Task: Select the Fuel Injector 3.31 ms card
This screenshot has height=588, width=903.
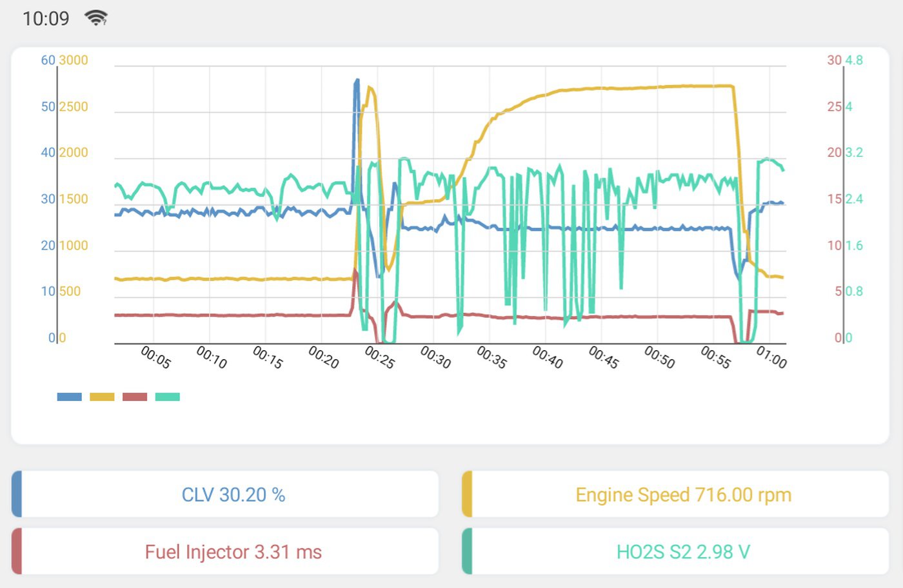Action: pyautogui.click(x=225, y=551)
